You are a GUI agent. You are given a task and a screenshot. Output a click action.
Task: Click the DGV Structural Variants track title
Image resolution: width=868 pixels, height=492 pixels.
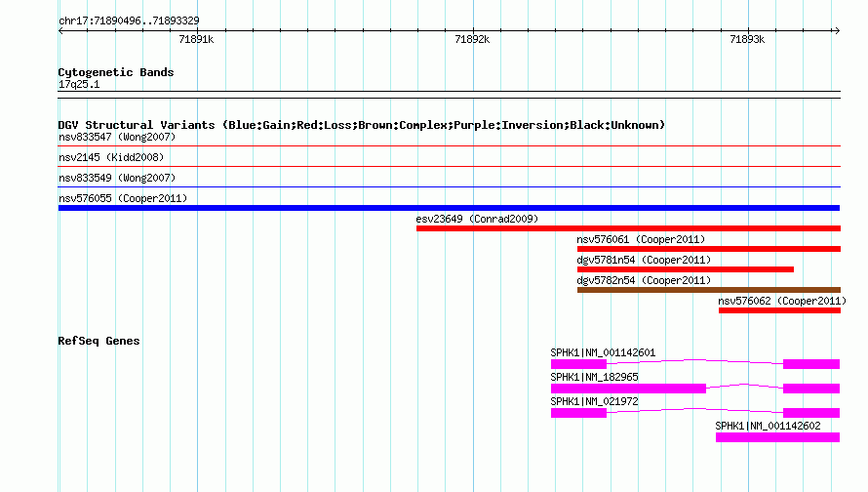coord(361,125)
